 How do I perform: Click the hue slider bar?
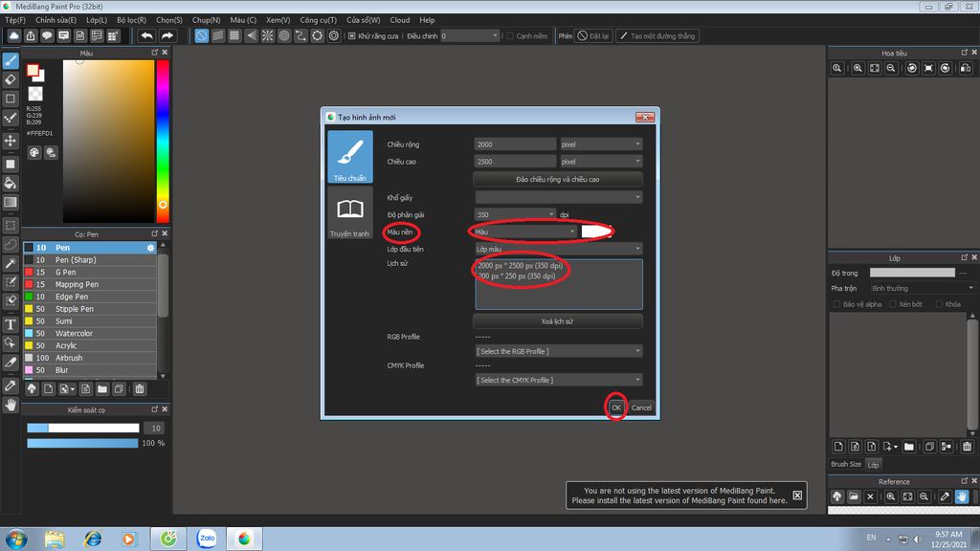tap(163, 142)
